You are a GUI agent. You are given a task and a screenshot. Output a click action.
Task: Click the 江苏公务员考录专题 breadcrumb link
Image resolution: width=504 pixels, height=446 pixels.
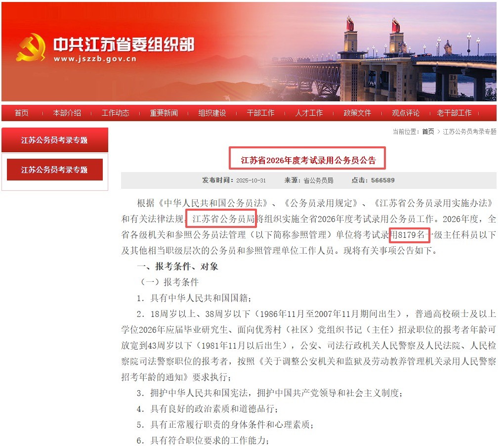coord(469,132)
